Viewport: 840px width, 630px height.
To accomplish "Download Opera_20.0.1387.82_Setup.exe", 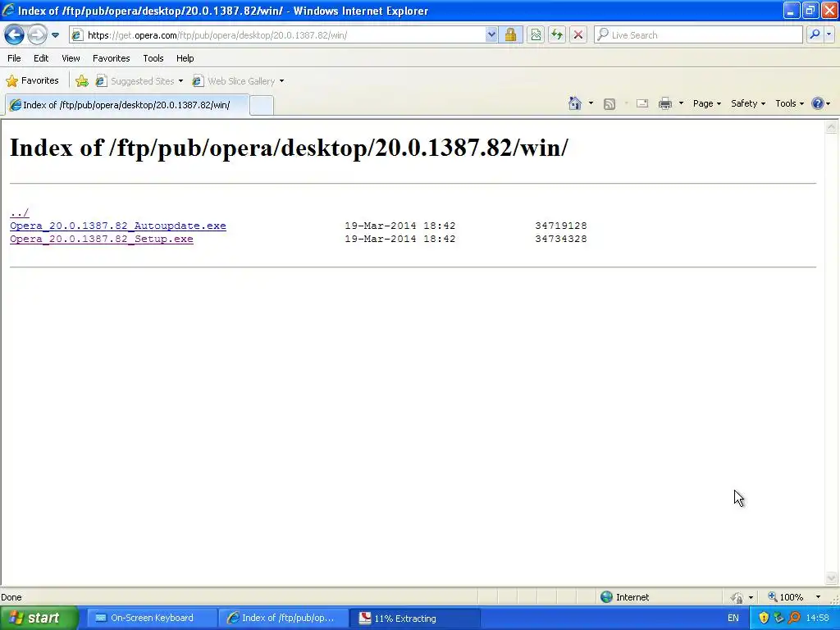I will tap(101, 239).
